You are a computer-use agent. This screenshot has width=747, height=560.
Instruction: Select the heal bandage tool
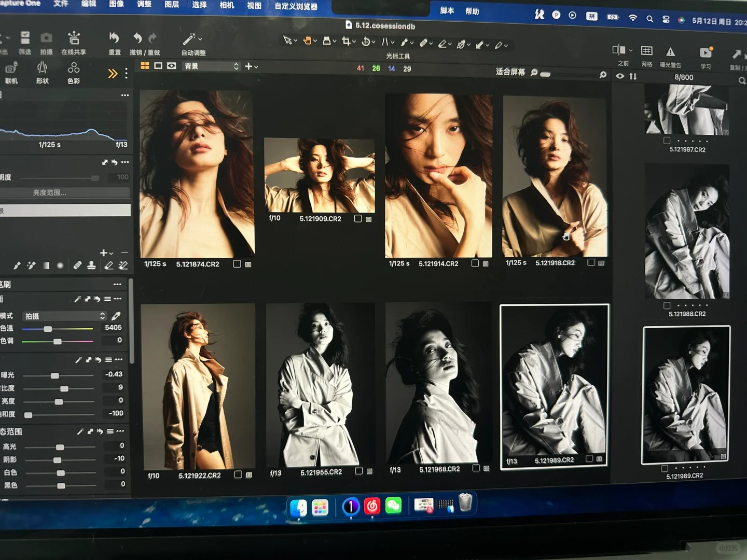(424, 43)
